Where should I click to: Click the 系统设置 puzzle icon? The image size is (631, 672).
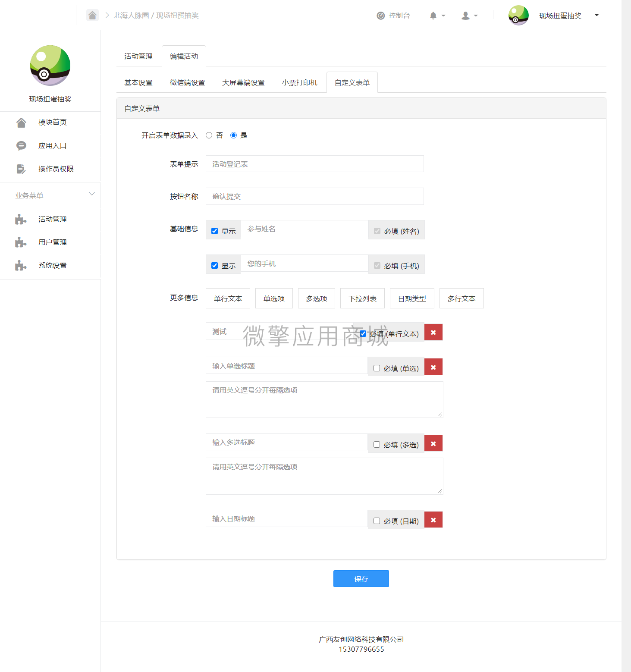pyautogui.click(x=21, y=266)
